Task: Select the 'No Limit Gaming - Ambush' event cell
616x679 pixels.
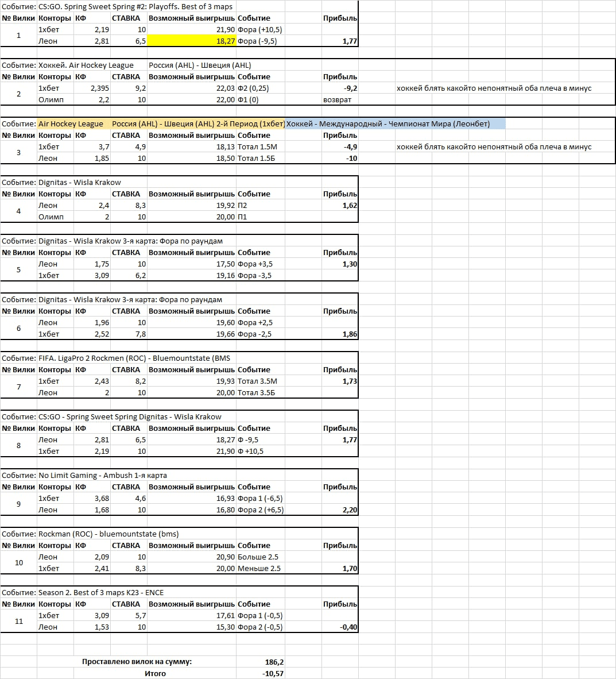Action: pyautogui.click(x=103, y=475)
